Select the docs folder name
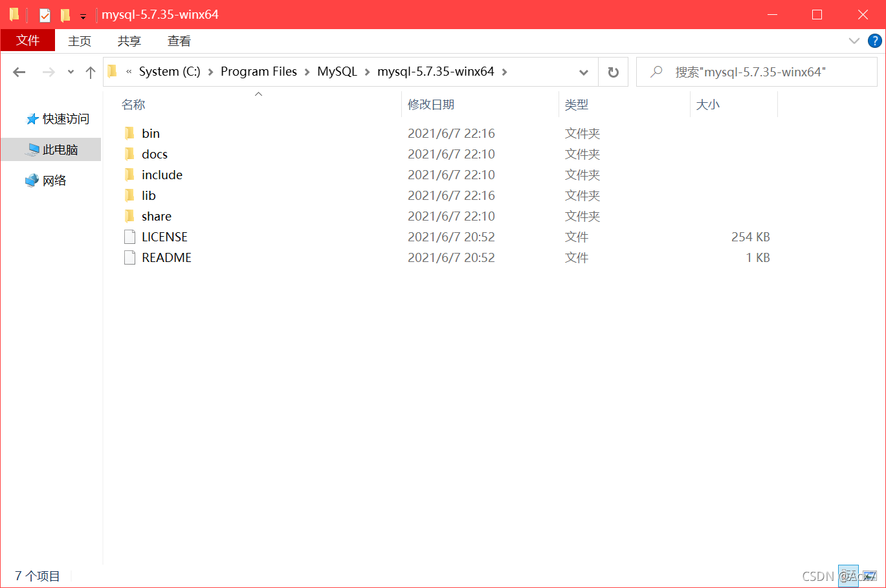The height and width of the screenshot is (588, 886). [155, 154]
